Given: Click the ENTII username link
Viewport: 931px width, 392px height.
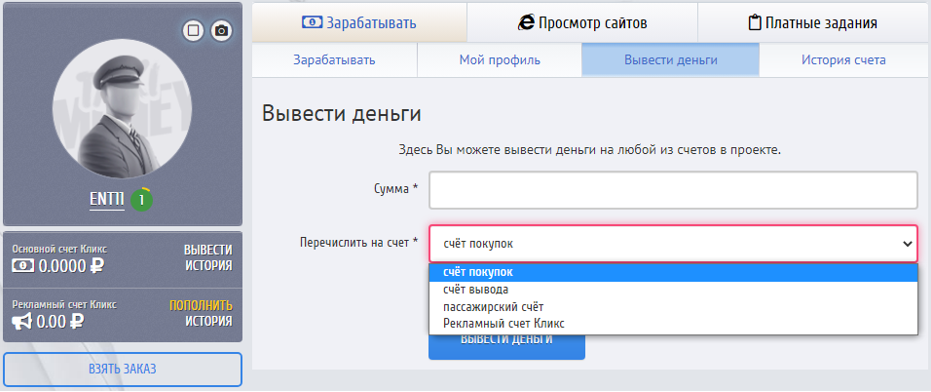Looking at the screenshot, I should click(107, 200).
